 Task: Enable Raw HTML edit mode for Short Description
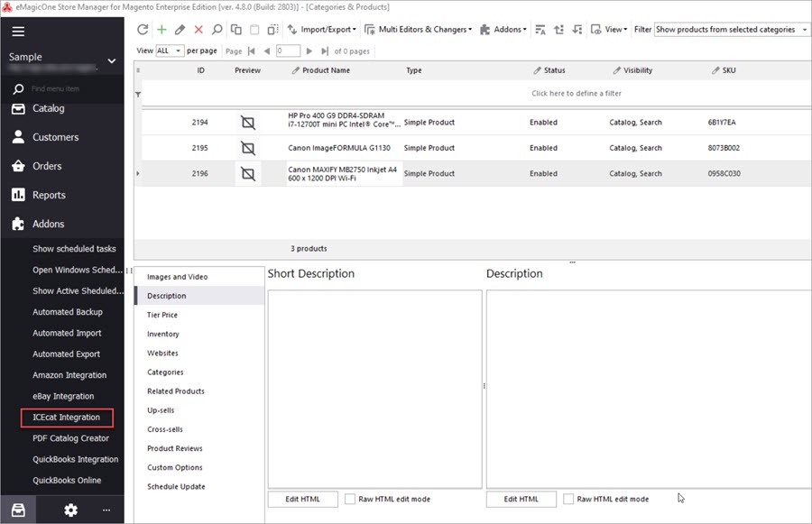(350, 499)
